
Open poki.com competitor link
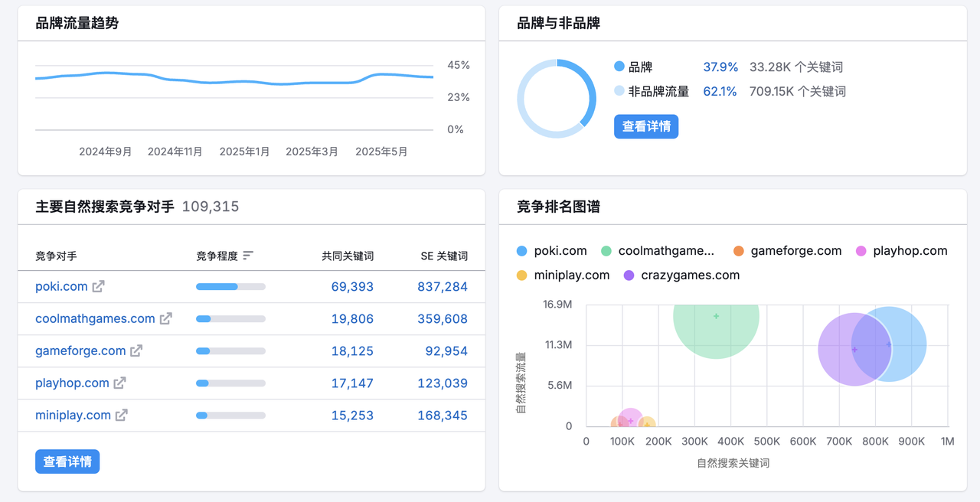point(61,287)
